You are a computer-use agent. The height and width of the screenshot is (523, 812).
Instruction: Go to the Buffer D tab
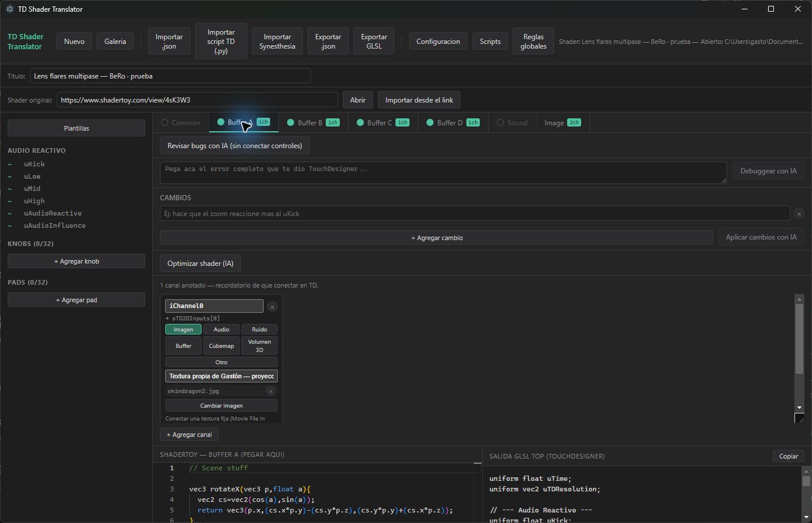click(x=453, y=122)
